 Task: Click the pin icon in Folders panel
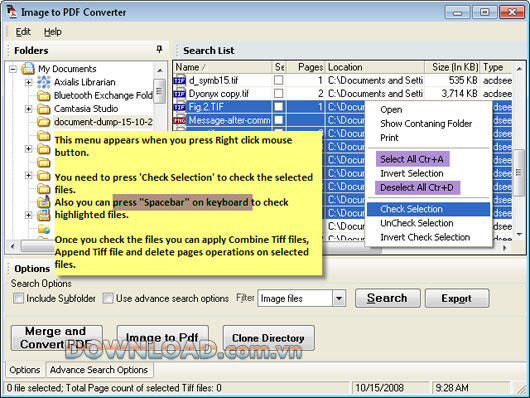pos(160,49)
